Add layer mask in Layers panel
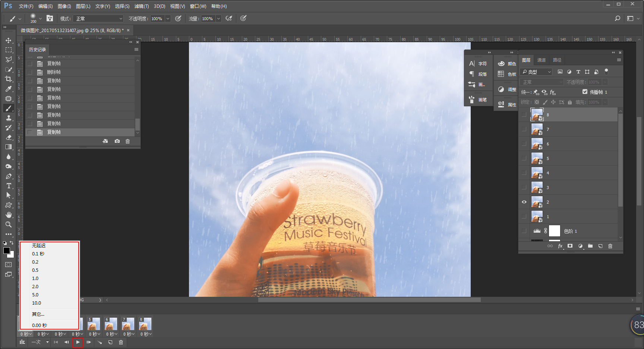The image size is (644, 349). click(570, 246)
